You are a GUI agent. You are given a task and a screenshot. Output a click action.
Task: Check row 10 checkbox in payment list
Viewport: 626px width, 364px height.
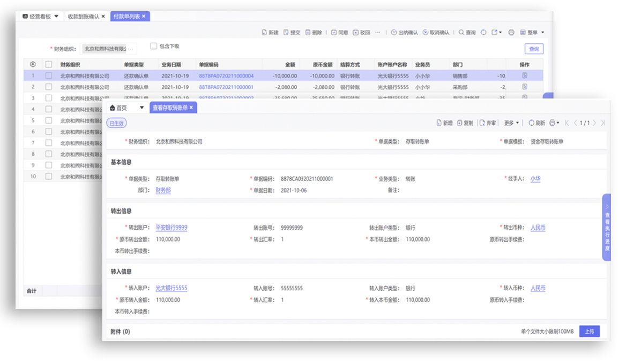48,176
